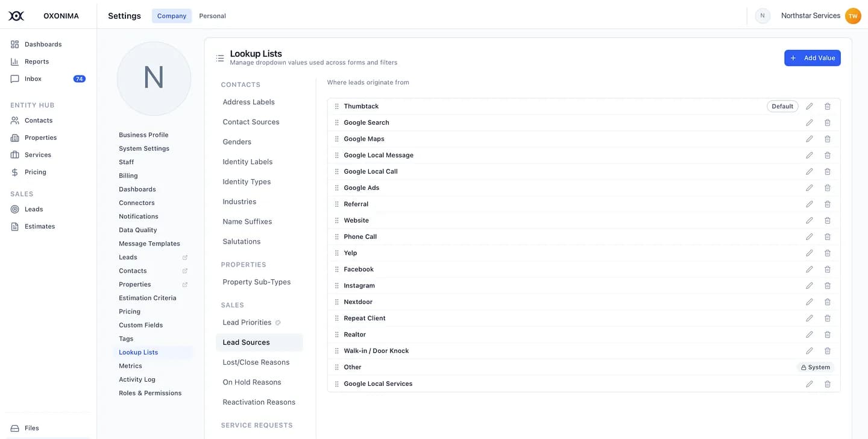The width and height of the screenshot is (868, 439).
Task: Open the Properties external link icon in settings
Action: point(185,285)
